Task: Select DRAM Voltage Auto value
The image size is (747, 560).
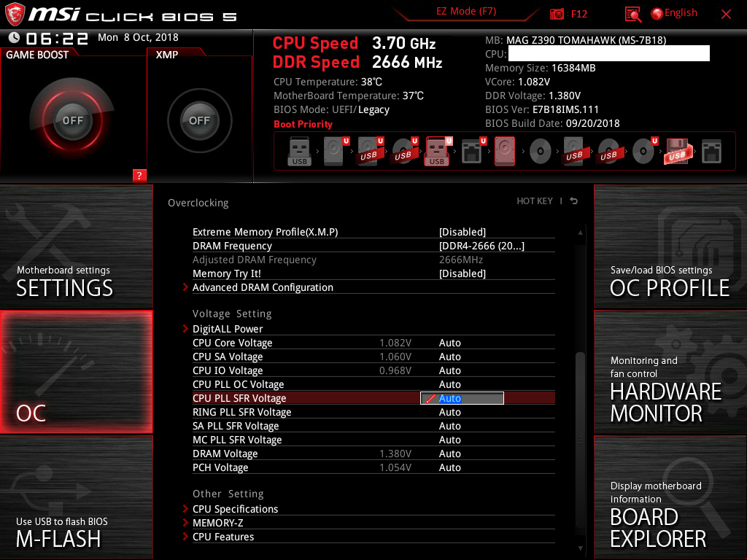Action: [449, 454]
